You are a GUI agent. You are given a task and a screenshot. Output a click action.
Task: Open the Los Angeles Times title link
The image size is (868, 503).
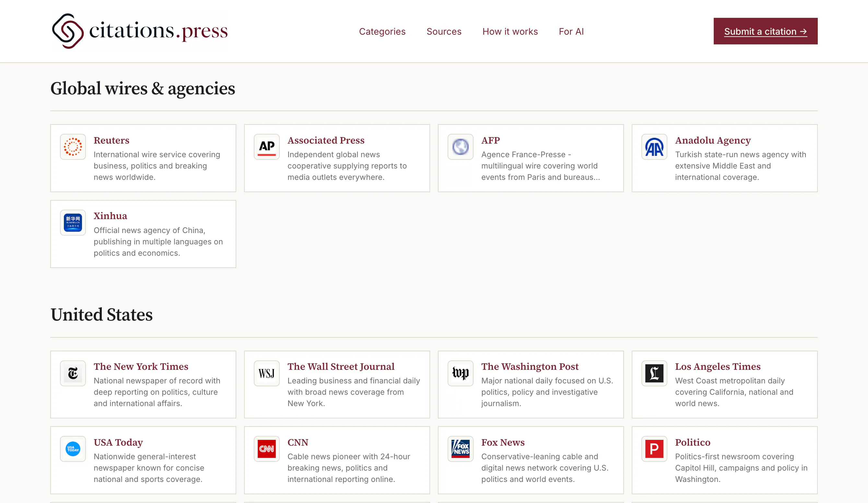pyautogui.click(x=718, y=366)
